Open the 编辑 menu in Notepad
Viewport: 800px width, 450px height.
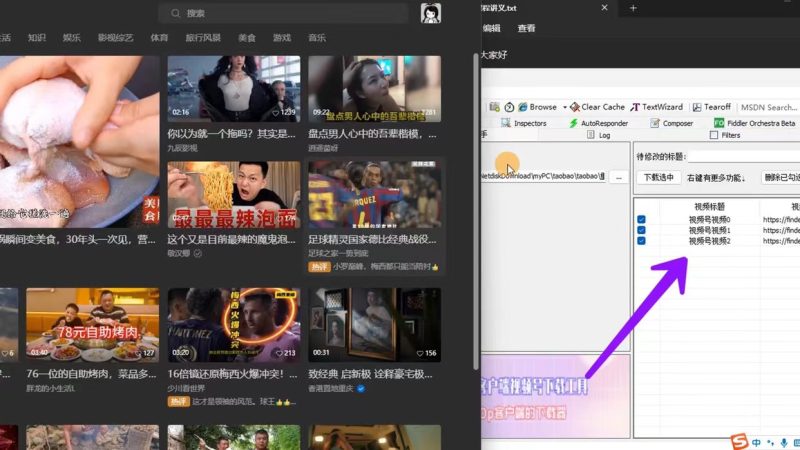(x=492, y=29)
